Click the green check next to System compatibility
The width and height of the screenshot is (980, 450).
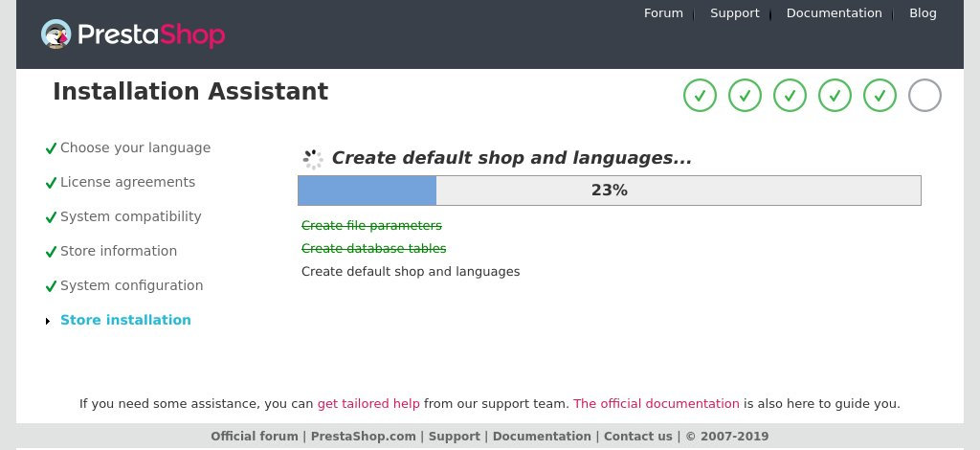tap(52, 217)
